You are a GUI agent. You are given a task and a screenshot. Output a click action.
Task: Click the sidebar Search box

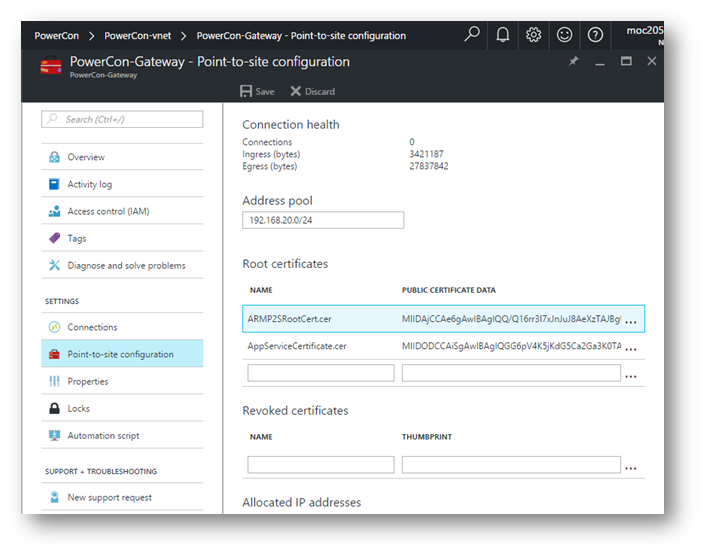point(122,119)
